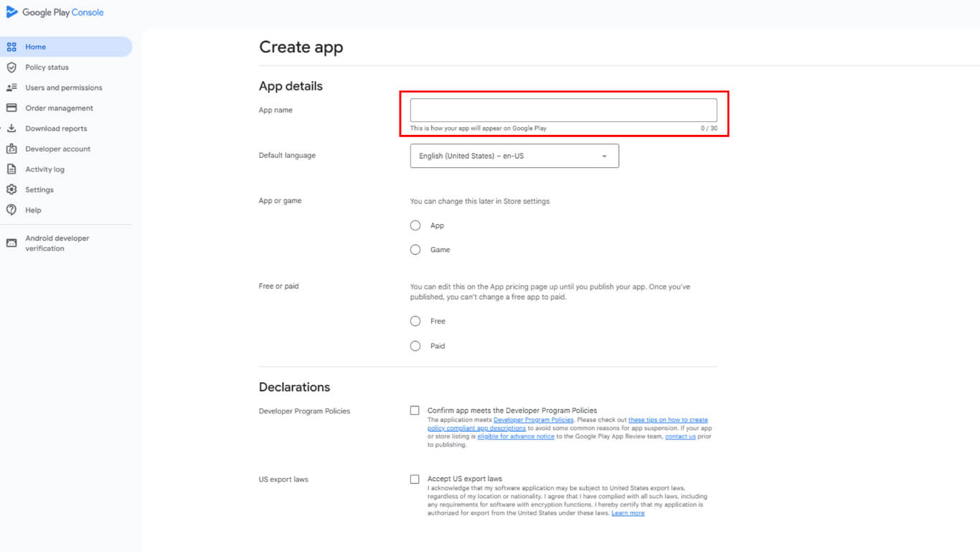The height and width of the screenshot is (552, 980).
Task: Click the Download reports arrow icon
Action: 11,128
